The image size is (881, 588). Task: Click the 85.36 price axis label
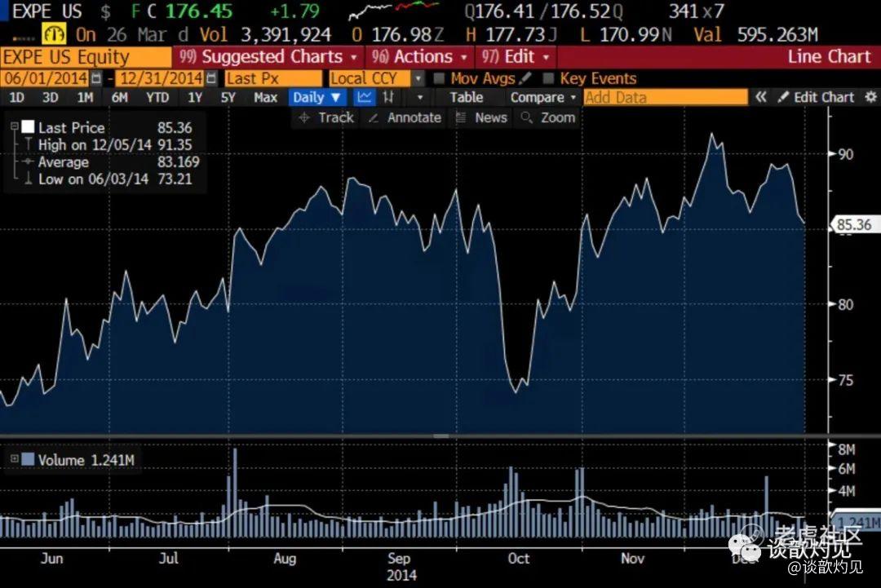click(854, 224)
